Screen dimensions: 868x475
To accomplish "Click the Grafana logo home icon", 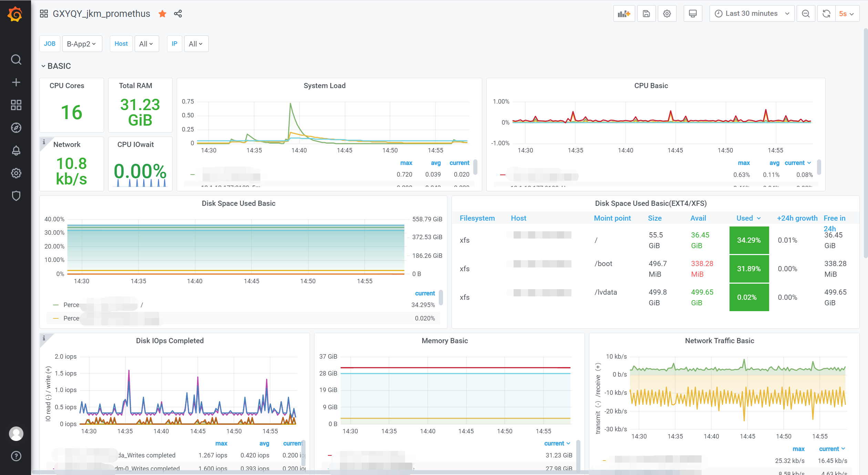I will point(15,14).
